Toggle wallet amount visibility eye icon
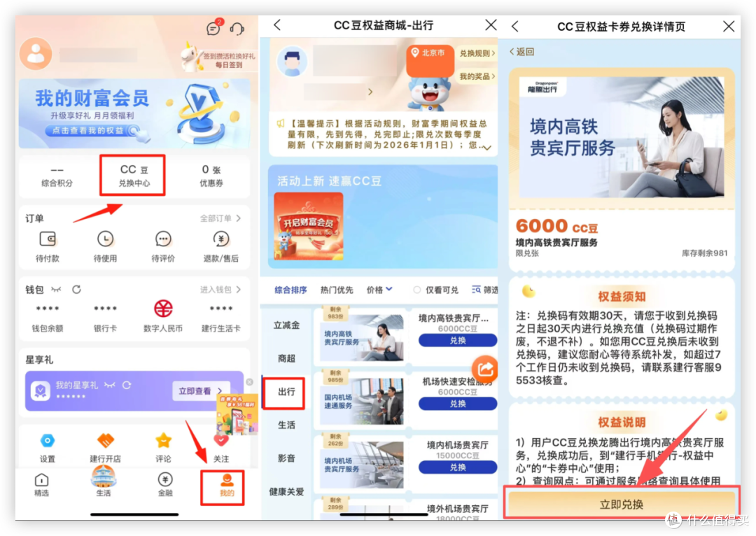Screen dimensions: 756x536 point(57,289)
